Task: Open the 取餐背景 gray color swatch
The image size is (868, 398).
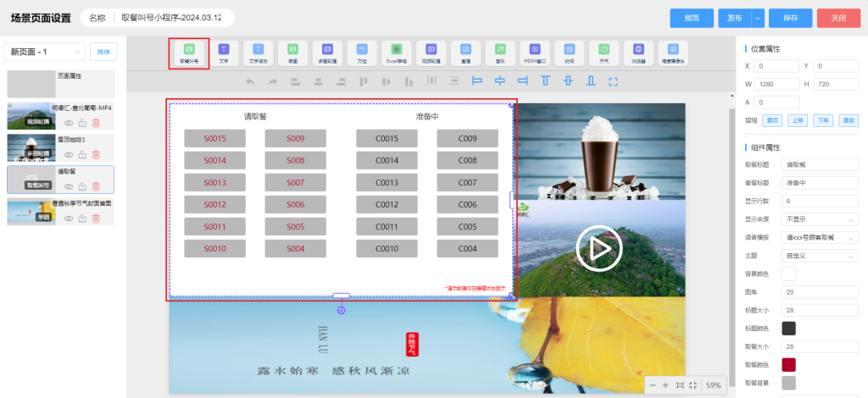Action: tap(789, 383)
